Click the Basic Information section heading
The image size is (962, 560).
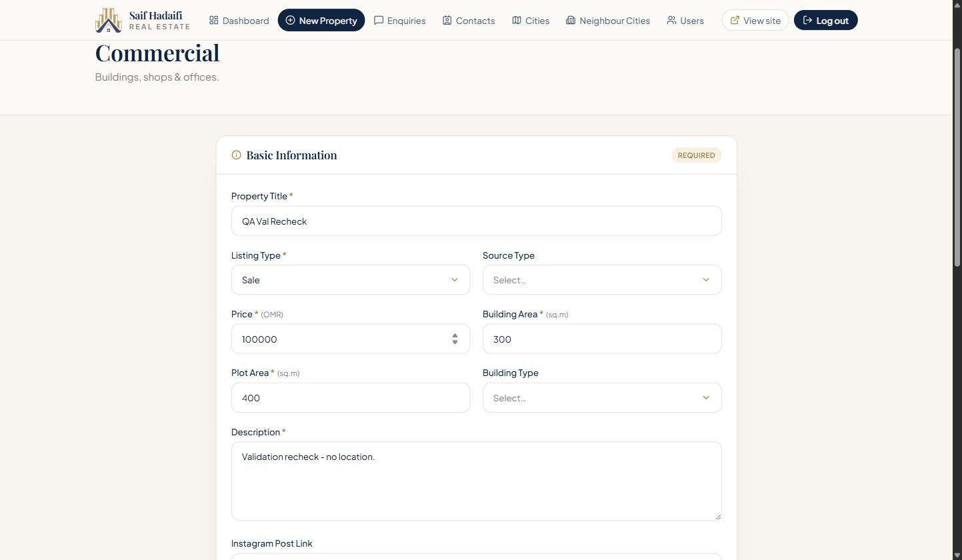291,155
